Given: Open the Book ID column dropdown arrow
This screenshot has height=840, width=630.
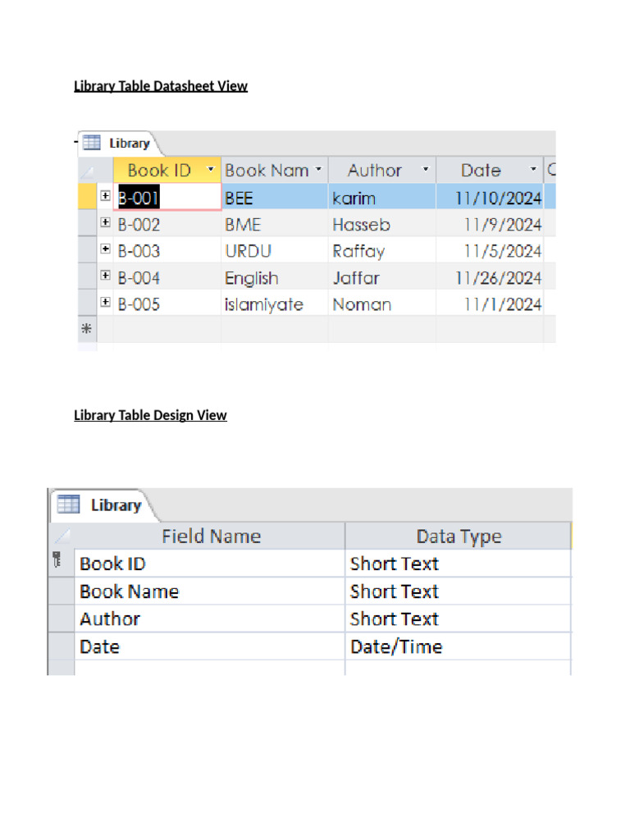Looking at the screenshot, I should tap(211, 171).
